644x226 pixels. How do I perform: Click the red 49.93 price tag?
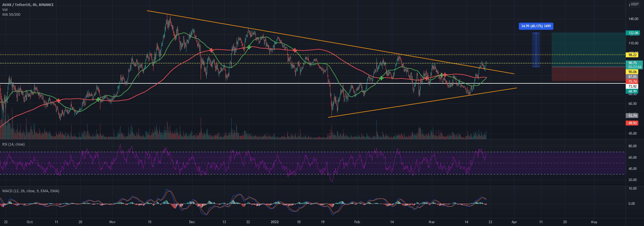[x=632, y=123]
